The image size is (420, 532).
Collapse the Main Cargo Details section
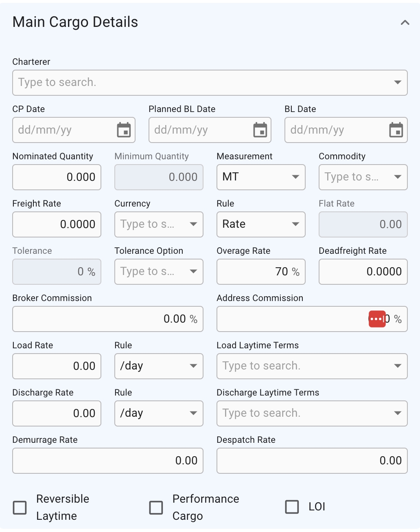405,23
